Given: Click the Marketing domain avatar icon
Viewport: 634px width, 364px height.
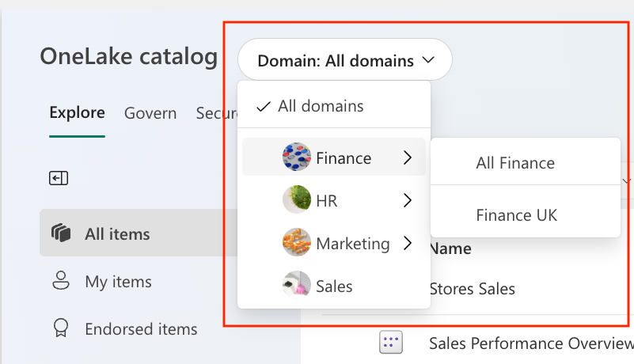Looking at the screenshot, I should click(x=297, y=243).
